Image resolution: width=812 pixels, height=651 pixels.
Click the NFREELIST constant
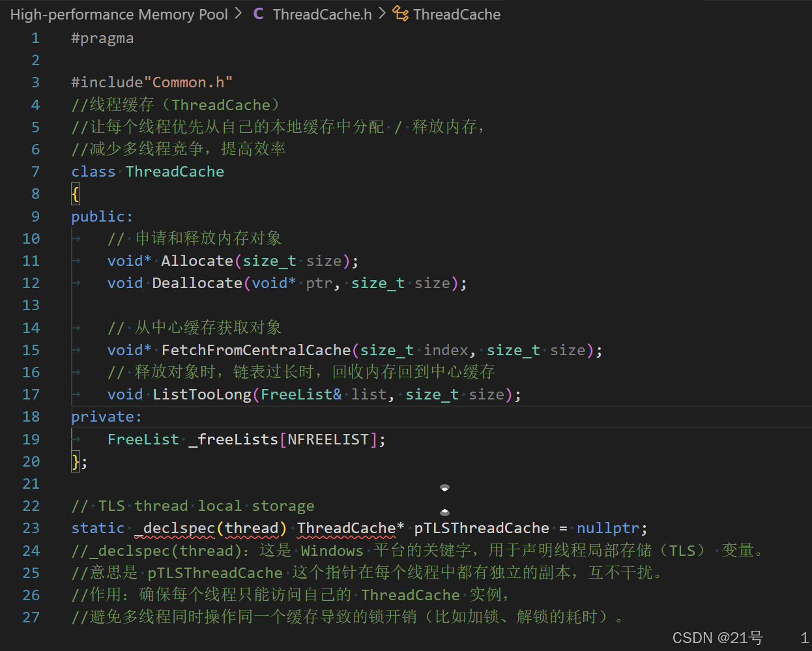click(x=328, y=439)
